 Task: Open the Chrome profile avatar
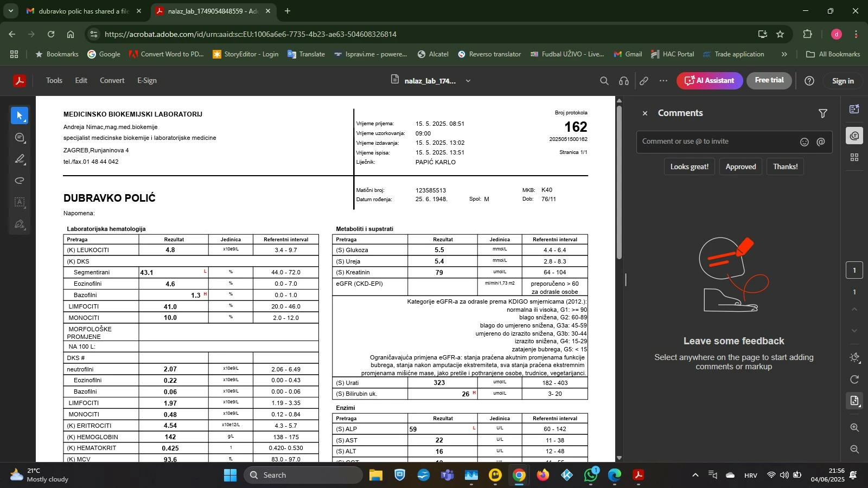point(837,34)
